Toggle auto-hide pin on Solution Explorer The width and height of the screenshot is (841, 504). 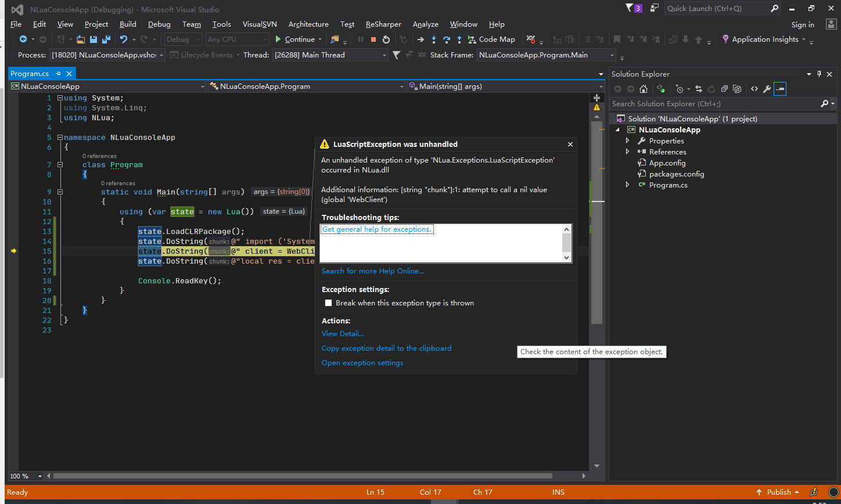pyautogui.click(x=820, y=74)
